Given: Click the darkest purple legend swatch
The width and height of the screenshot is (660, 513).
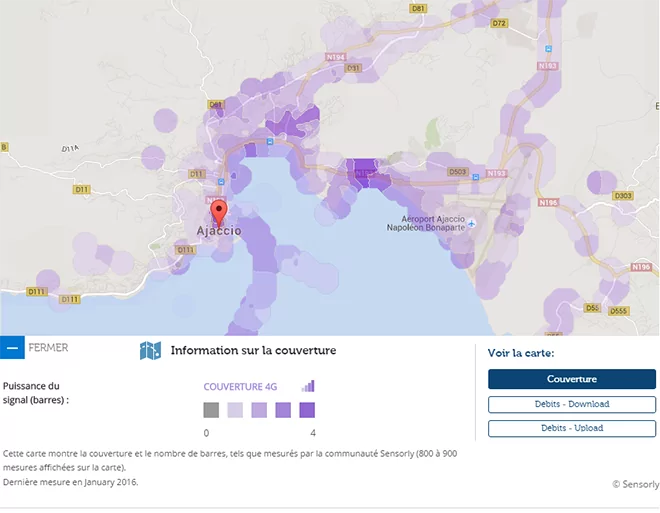Looking at the screenshot, I should (307, 410).
